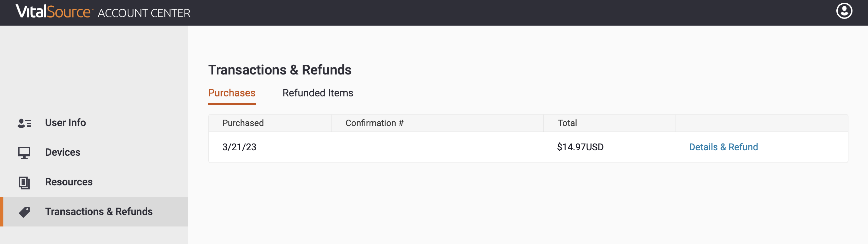Switch to the Refunded Items tab
The width and height of the screenshot is (868, 244).
tap(318, 93)
